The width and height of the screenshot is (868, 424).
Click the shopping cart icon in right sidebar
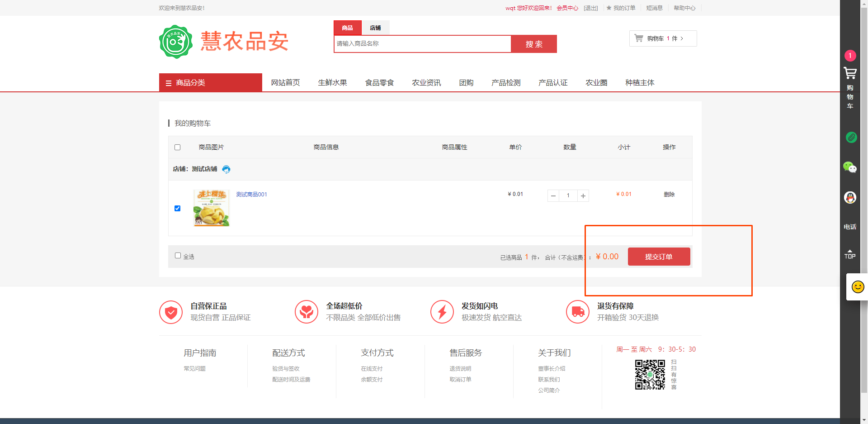[x=850, y=73]
